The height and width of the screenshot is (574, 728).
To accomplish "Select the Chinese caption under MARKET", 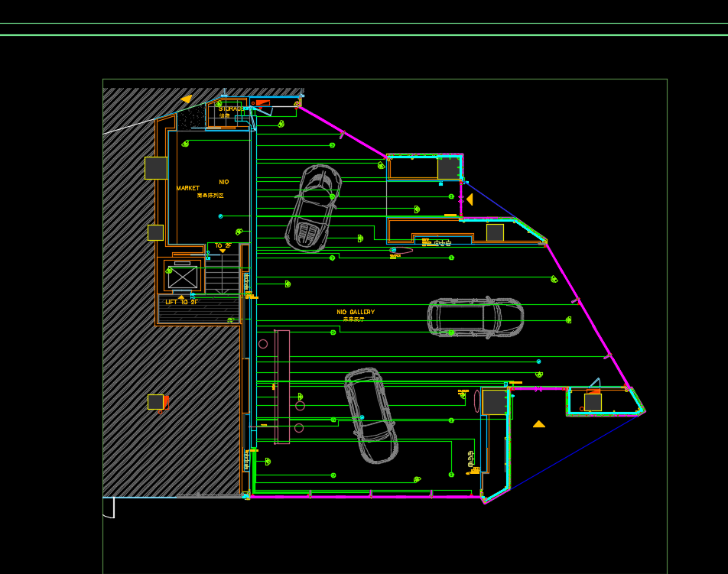I will [x=210, y=196].
